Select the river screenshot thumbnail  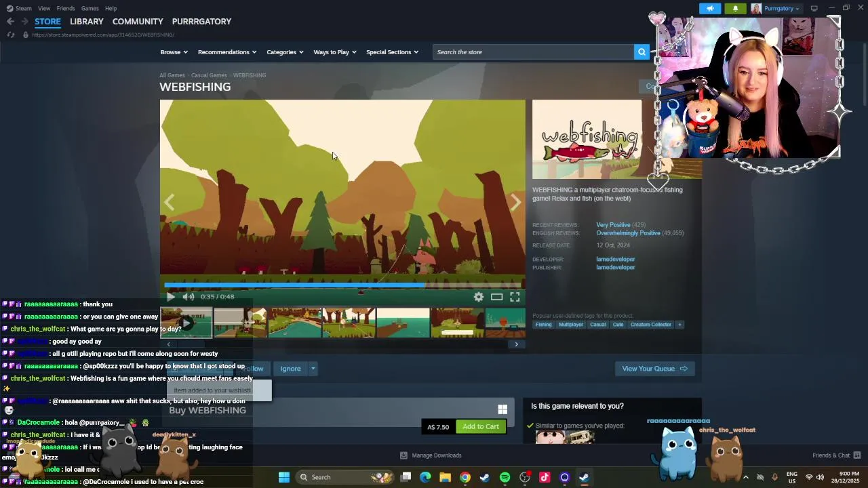pos(295,323)
